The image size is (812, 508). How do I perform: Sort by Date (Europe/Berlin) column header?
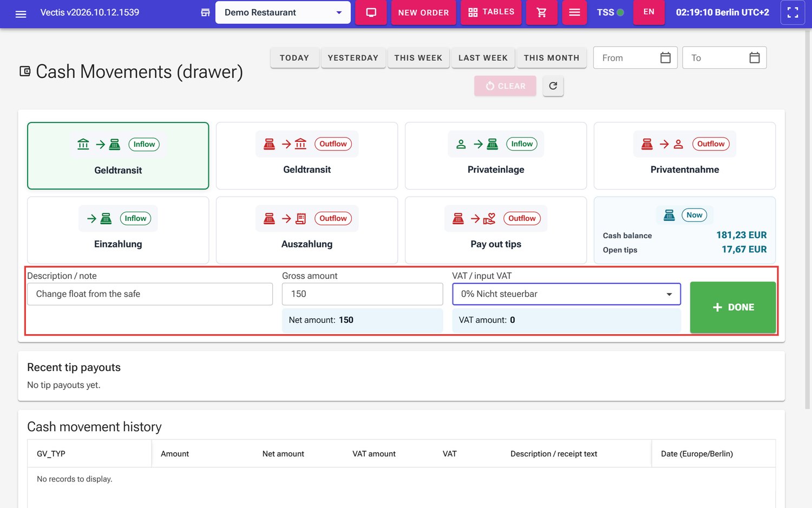[x=697, y=454]
